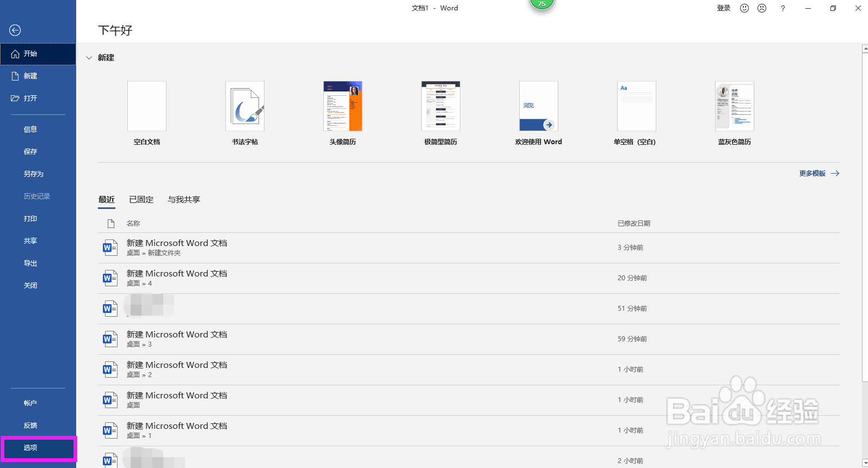Click the 已修改日期 column header
868x468 pixels.
[634, 224]
